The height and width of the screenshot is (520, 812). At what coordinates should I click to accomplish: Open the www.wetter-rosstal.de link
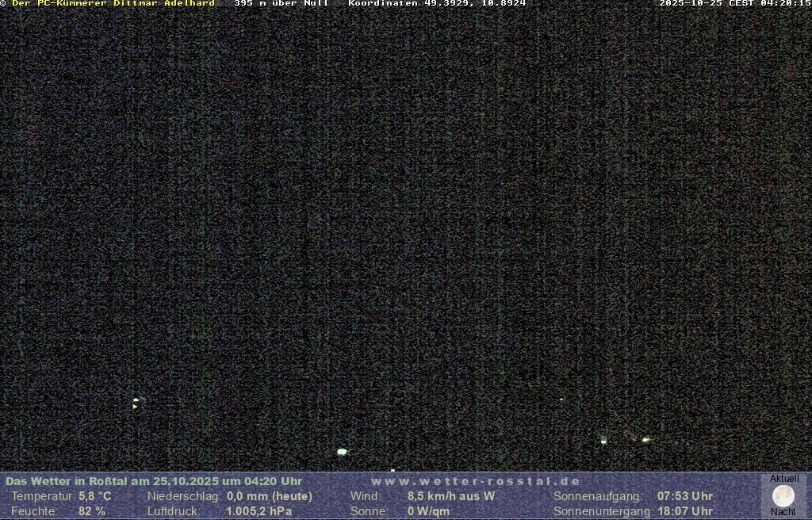tap(476, 481)
